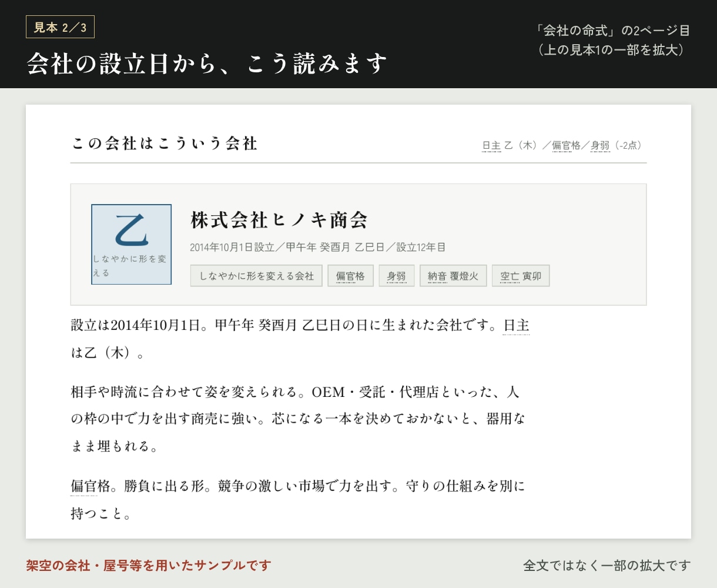Click the line の枠の中で力を出す商売に強い
Image resolution: width=717 pixels, height=588 pixels.
[x=298, y=419]
